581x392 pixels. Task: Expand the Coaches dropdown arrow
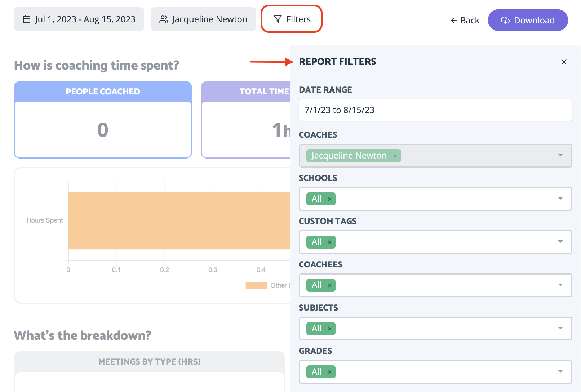click(x=560, y=155)
